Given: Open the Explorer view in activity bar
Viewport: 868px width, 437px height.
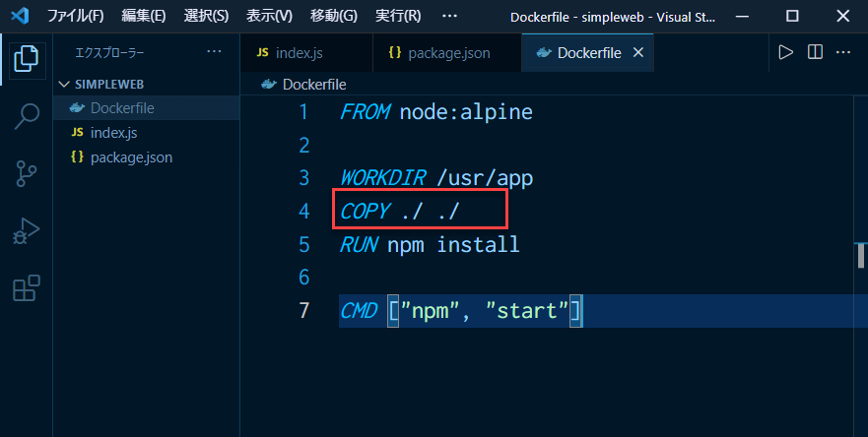Looking at the screenshot, I should (26, 59).
